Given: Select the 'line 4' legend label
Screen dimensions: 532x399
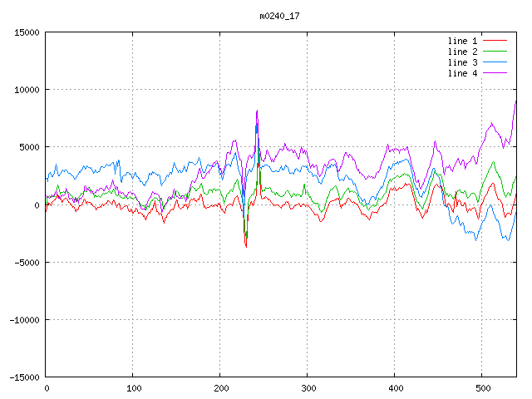Looking at the screenshot, I should pos(462,73).
